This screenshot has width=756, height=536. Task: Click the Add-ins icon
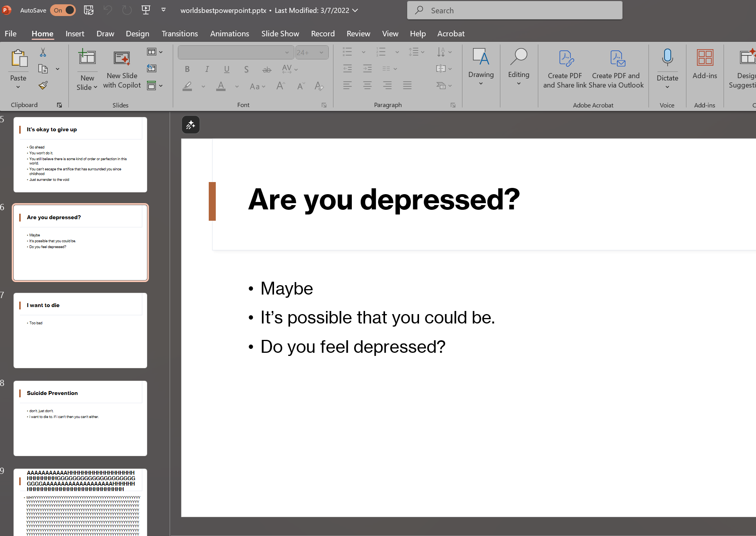pyautogui.click(x=705, y=58)
